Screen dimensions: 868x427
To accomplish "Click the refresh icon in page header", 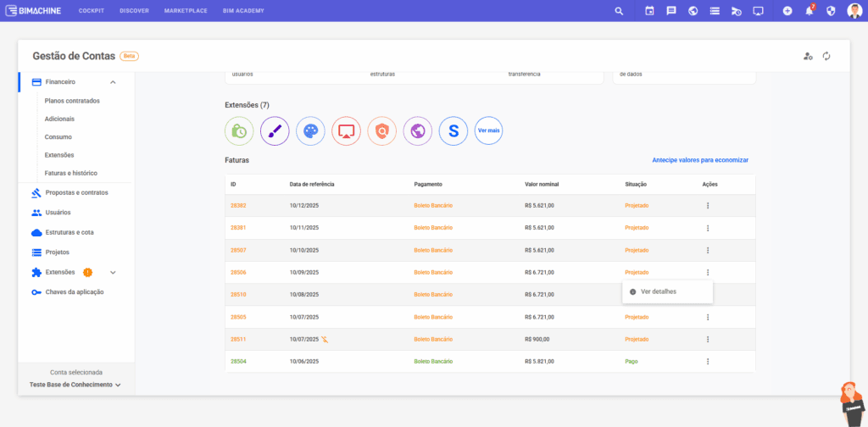I will click(826, 56).
